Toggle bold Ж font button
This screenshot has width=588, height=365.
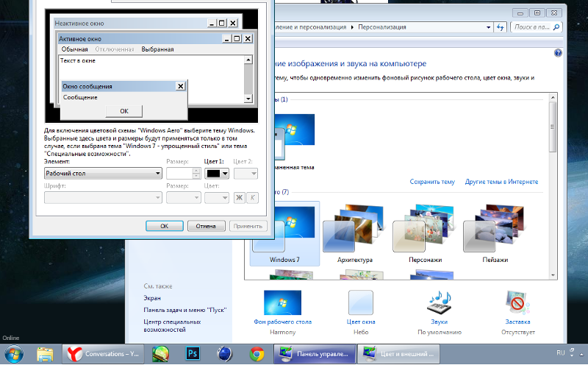pos(239,198)
